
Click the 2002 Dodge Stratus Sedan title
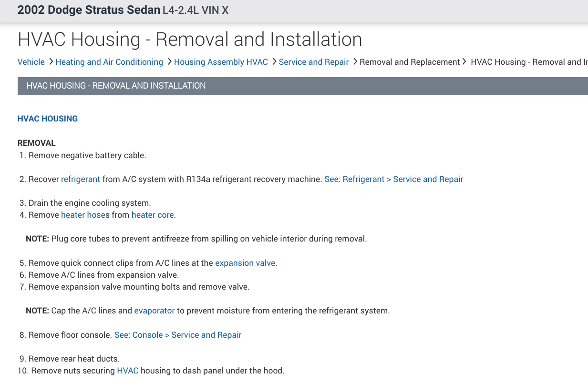[x=89, y=10]
